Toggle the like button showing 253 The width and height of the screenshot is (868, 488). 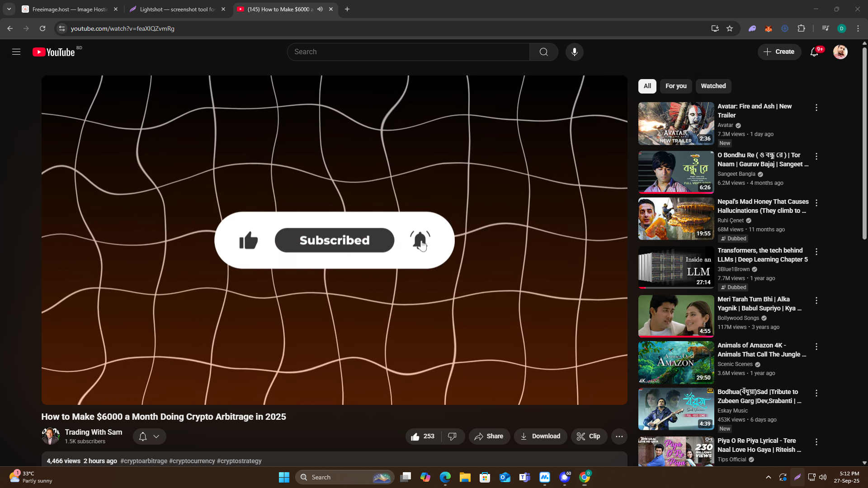pyautogui.click(x=423, y=436)
